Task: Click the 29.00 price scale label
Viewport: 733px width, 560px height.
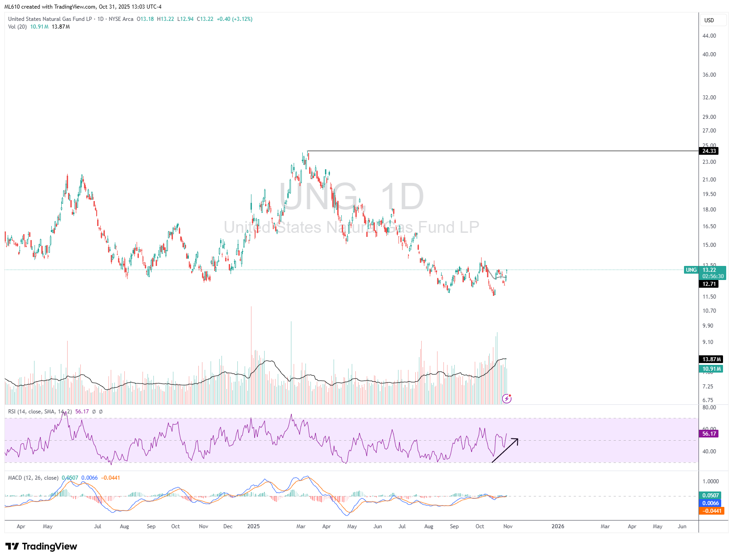Action: coord(709,117)
